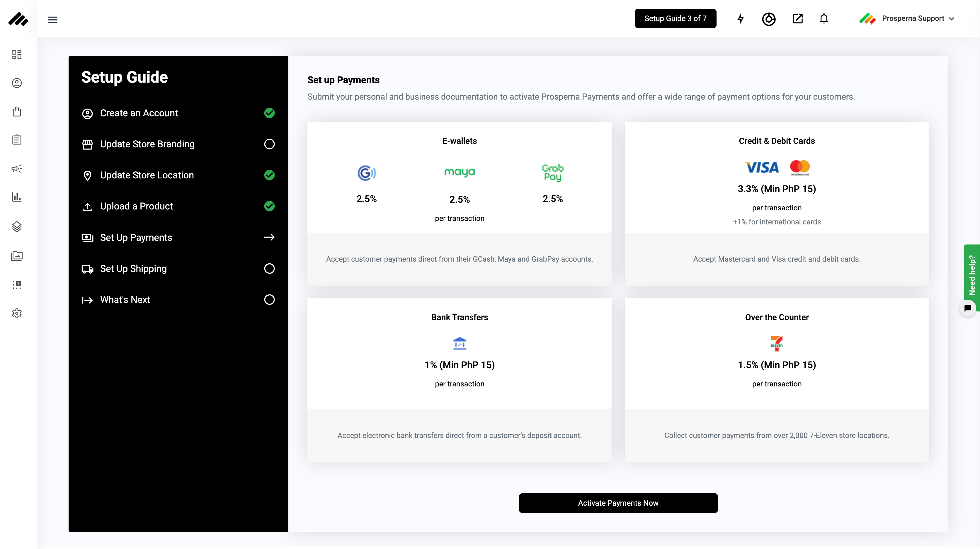Select Upload a Product step

coord(136,206)
